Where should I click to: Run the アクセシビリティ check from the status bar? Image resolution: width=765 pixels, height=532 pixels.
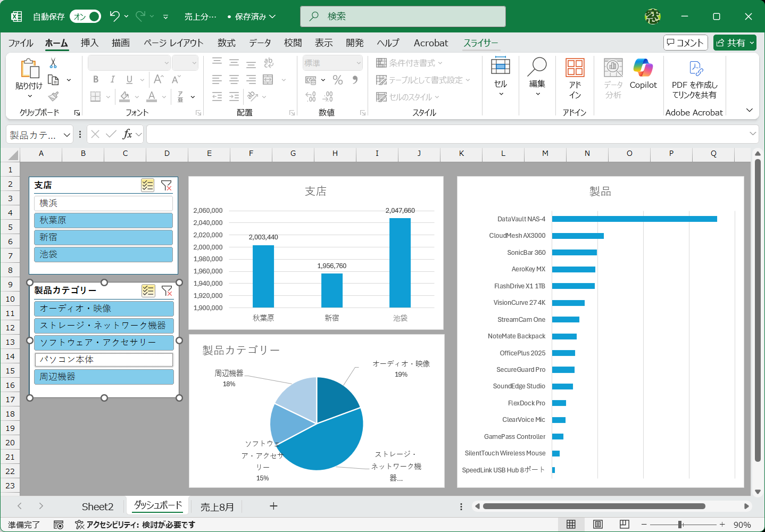(x=128, y=525)
